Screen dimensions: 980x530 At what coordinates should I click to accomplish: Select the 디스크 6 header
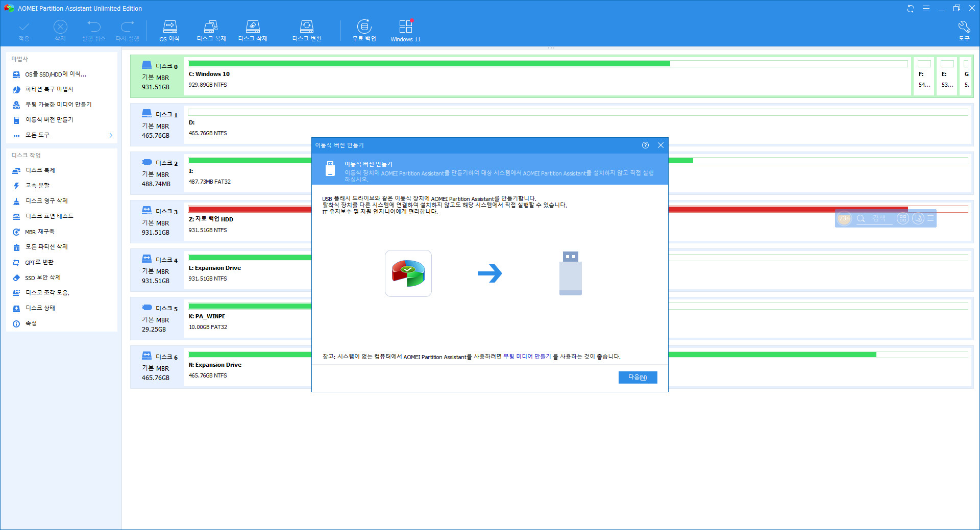point(157,367)
